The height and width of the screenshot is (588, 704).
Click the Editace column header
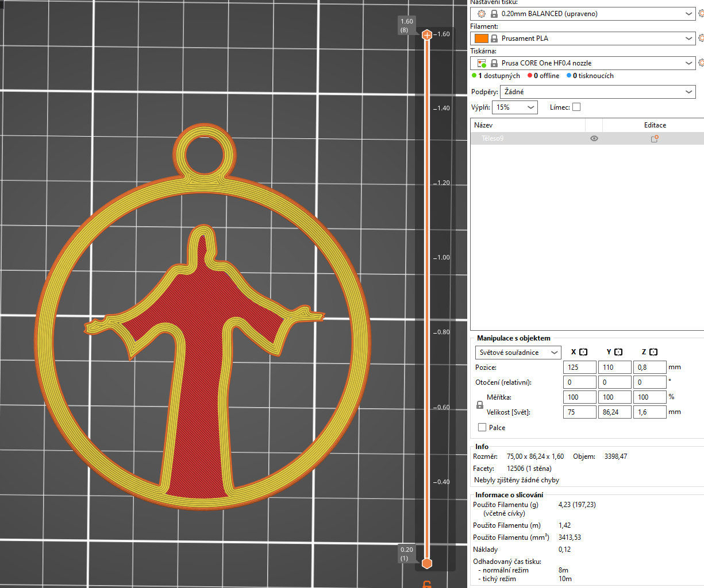(x=655, y=125)
